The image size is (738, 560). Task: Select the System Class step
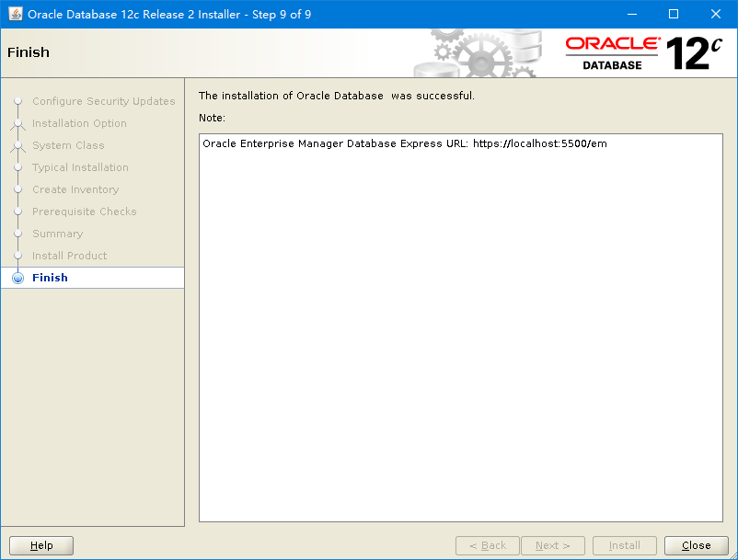point(68,145)
